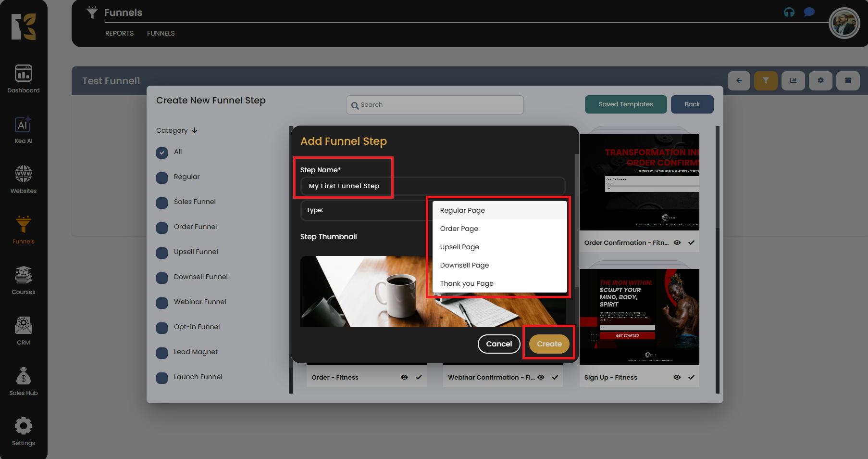Viewport: 868px width, 459px height.
Task: Open the CRM sidebar icon
Action: click(x=23, y=326)
